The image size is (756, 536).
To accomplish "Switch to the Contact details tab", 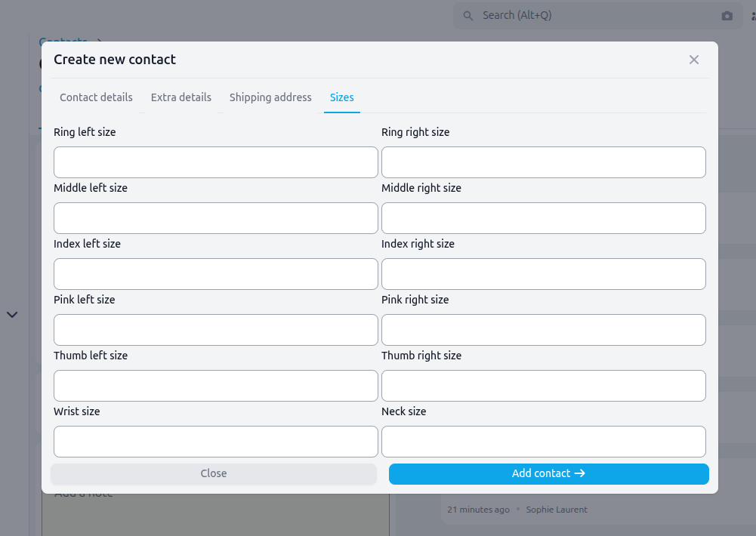I will [x=96, y=97].
